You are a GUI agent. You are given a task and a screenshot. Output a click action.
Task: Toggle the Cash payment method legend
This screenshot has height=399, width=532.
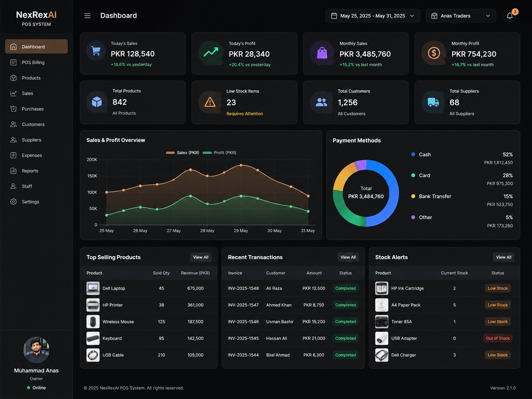coord(421,155)
